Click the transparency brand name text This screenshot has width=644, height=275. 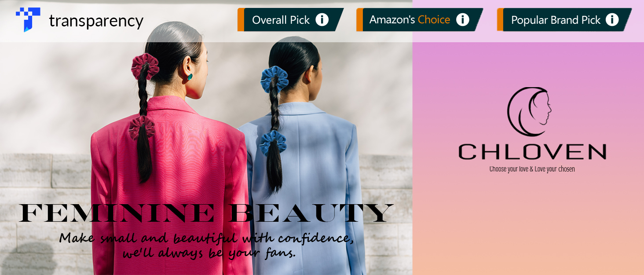[x=96, y=21]
